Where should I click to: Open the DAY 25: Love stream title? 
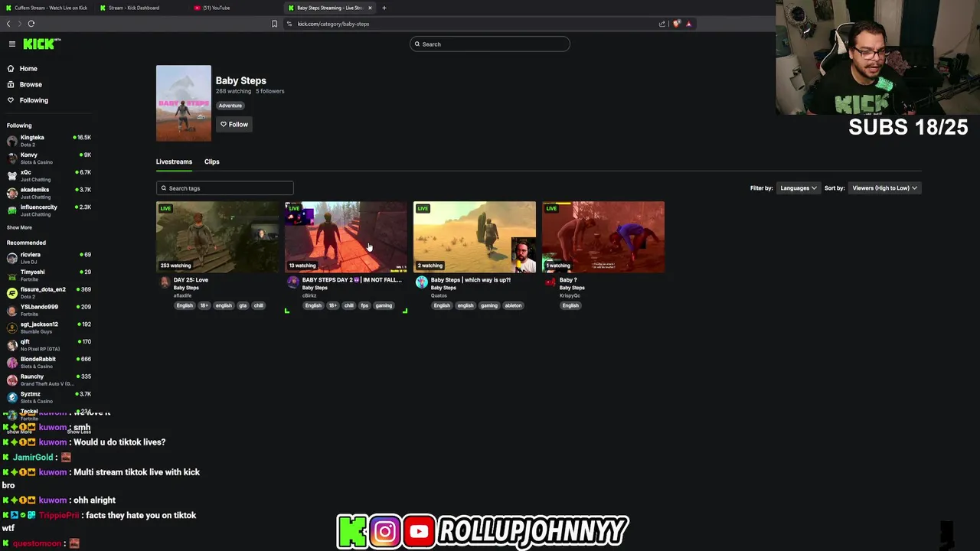point(191,280)
